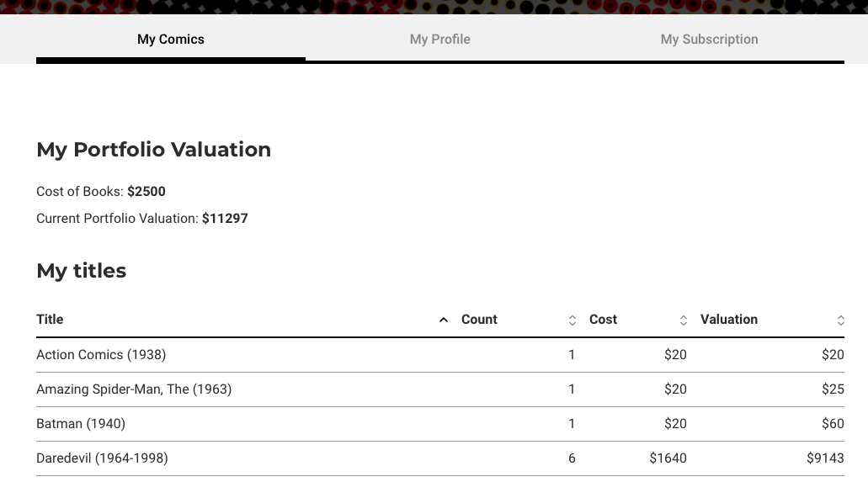This screenshot has width=868, height=482.
Task: Sort table by Count header
Action: [x=479, y=320]
